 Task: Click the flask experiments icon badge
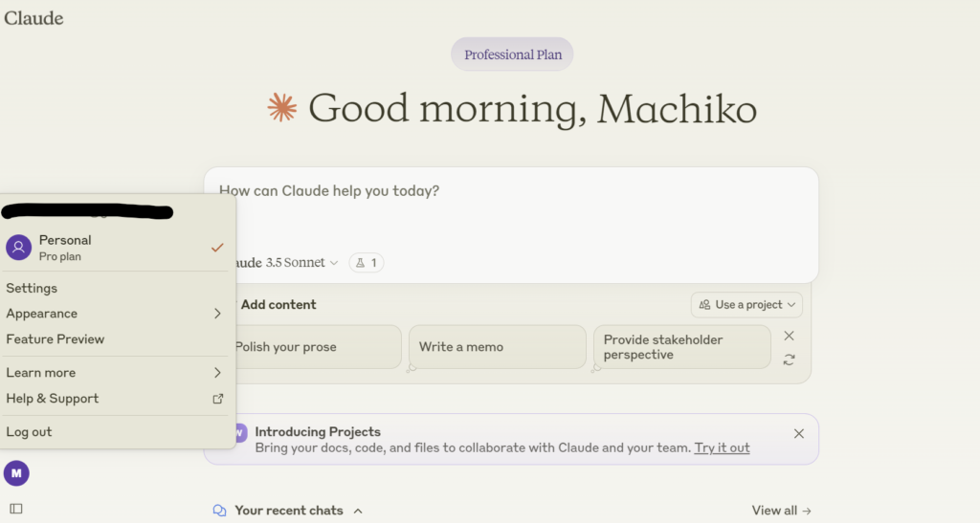(x=367, y=263)
